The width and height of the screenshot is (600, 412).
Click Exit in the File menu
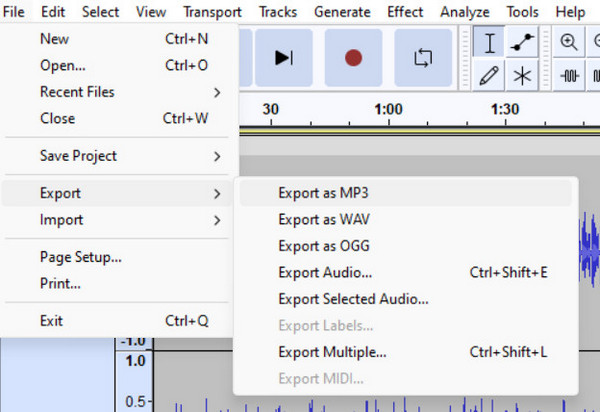point(51,321)
